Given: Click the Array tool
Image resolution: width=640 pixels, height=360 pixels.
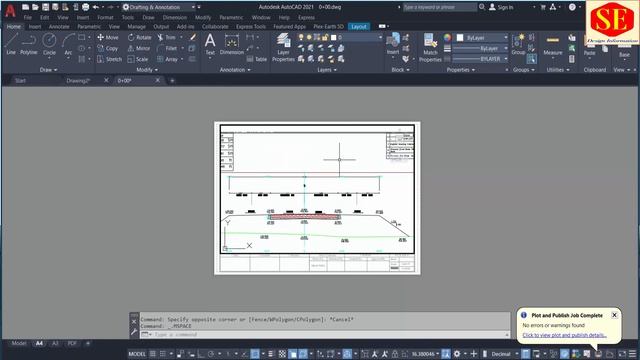Looking at the screenshot, I should pyautogui.click(x=167, y=59).
